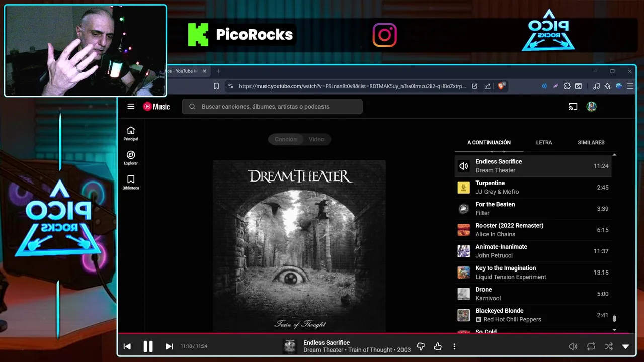The height and width of the screenshot is (362, 644).
Task: Play Key to the Imagination track
Action: click(533, 273)
